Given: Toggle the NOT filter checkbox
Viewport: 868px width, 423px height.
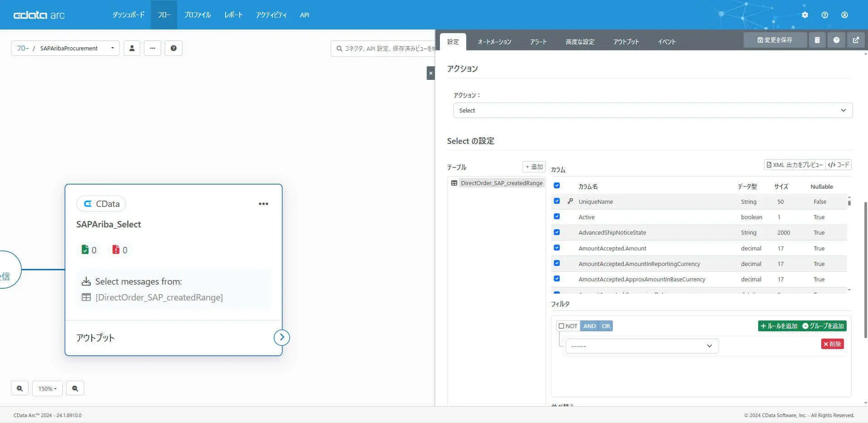Looking at the screenshot, I should point(562,326).
